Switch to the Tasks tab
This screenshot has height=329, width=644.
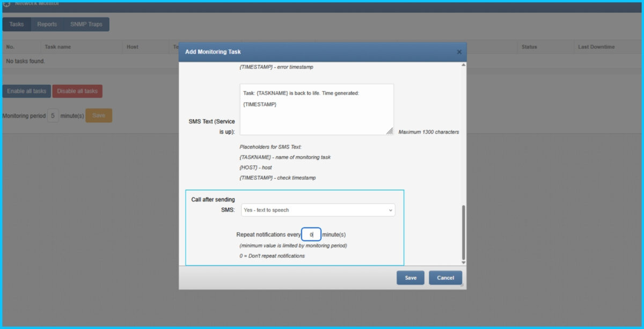[x=17, y=24]
